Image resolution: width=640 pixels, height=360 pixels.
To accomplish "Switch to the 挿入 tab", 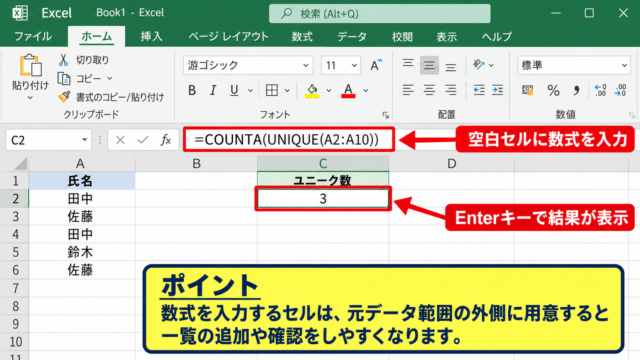I will point(151,37).
